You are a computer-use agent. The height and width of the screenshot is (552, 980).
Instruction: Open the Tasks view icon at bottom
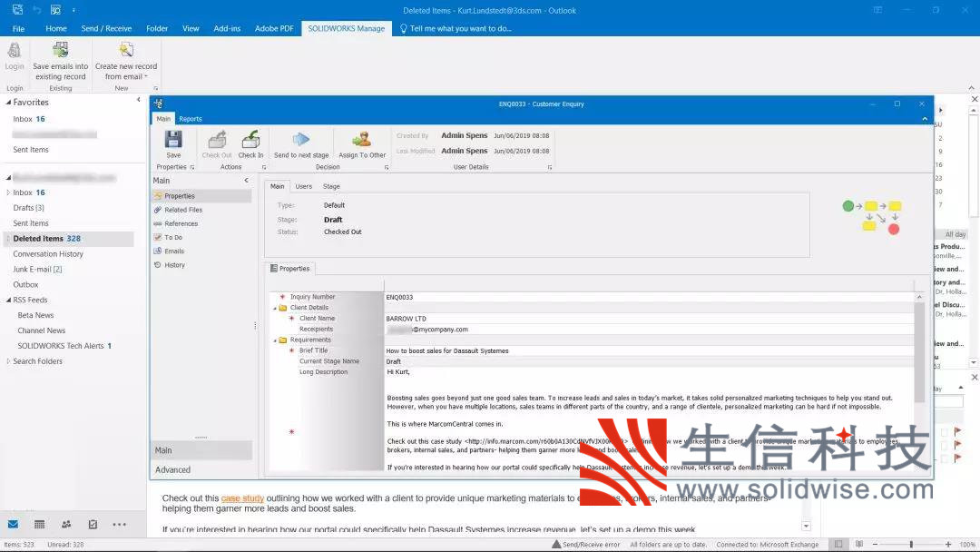point(93,525)
